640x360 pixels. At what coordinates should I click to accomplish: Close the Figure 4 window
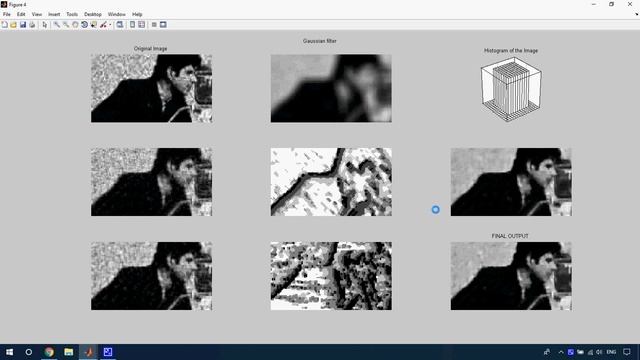(630, 4)
